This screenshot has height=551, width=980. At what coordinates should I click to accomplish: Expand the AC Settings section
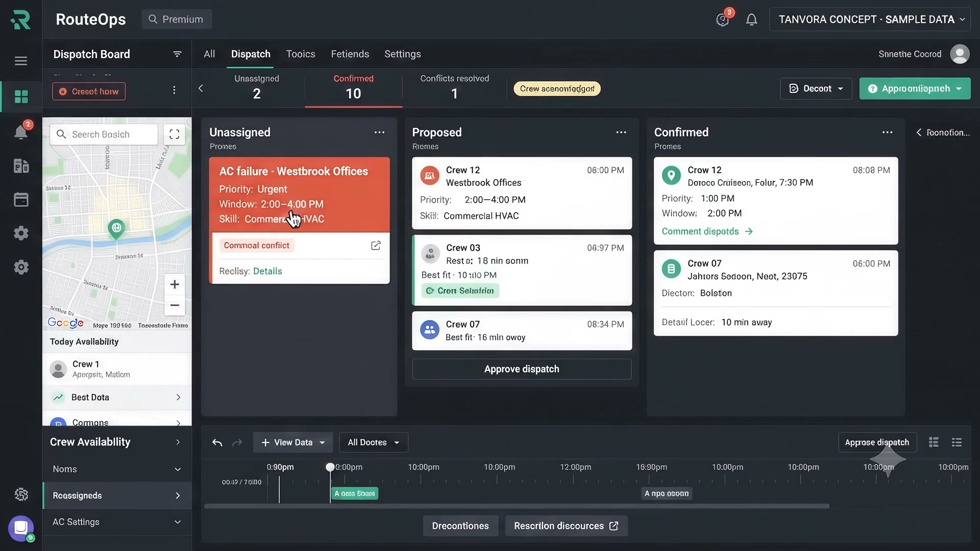pyautogui.click(x=117, y=522)
